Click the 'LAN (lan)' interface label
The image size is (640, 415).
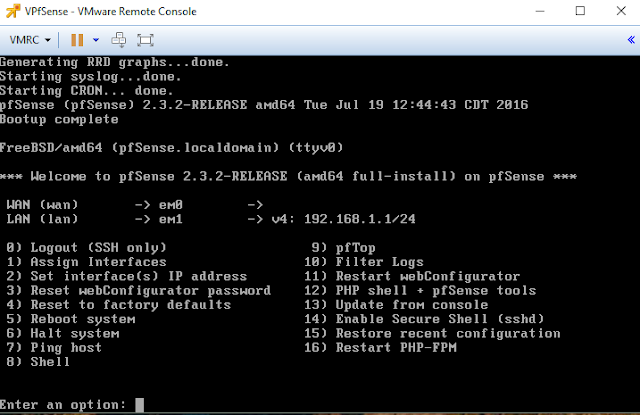pos(42,219)
